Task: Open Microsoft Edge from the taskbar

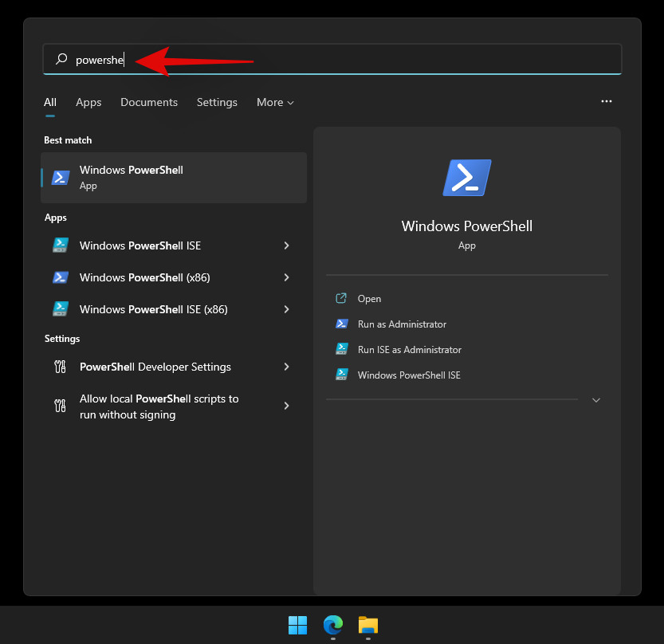Action: (x=332, y=626)
